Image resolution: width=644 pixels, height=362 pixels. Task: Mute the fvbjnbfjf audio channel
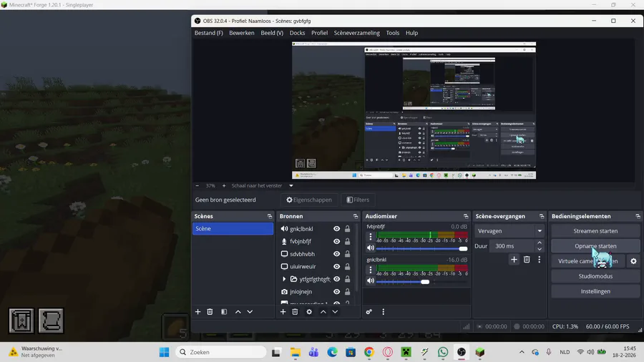[371, 248]
